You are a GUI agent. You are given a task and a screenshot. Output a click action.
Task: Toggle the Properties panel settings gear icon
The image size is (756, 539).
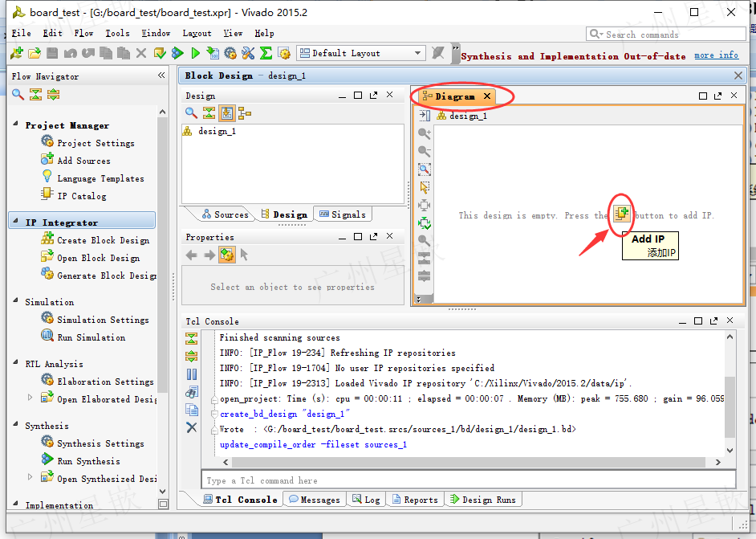226,255
